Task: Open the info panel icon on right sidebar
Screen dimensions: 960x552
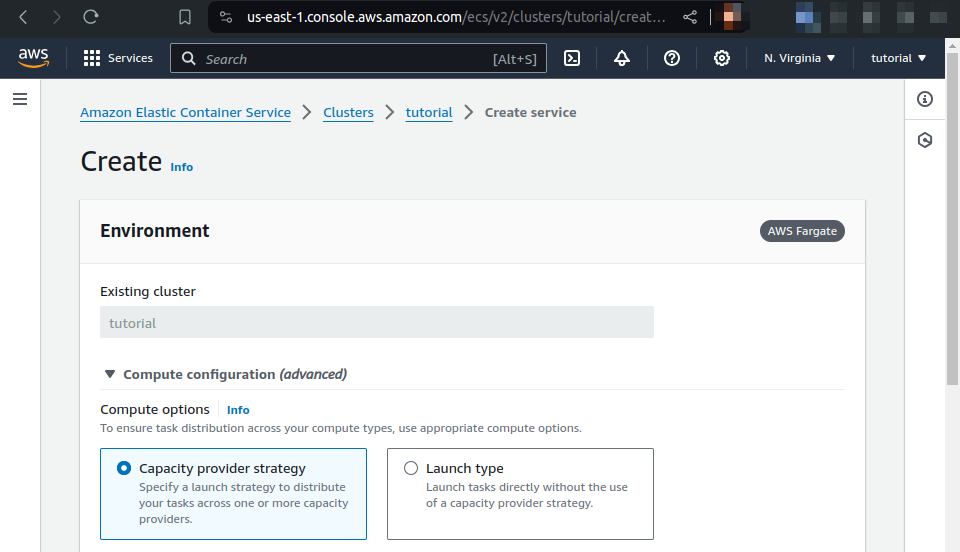Action: 925,99
